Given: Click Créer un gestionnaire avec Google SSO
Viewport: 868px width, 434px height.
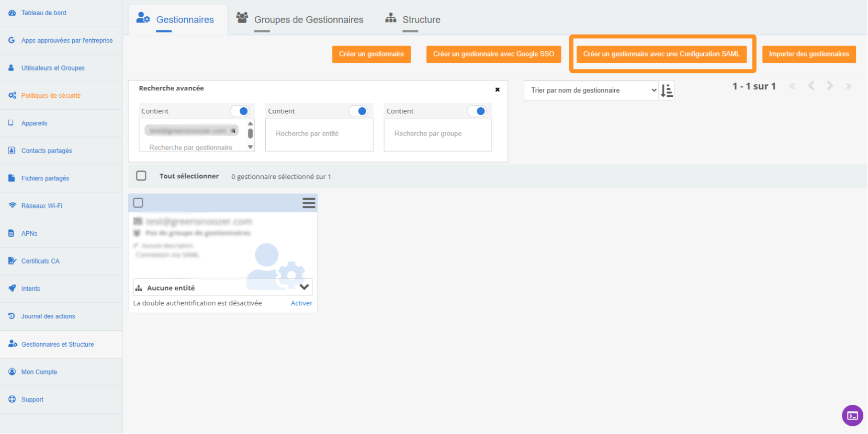Looking at the screenshot, I should 493,54.
